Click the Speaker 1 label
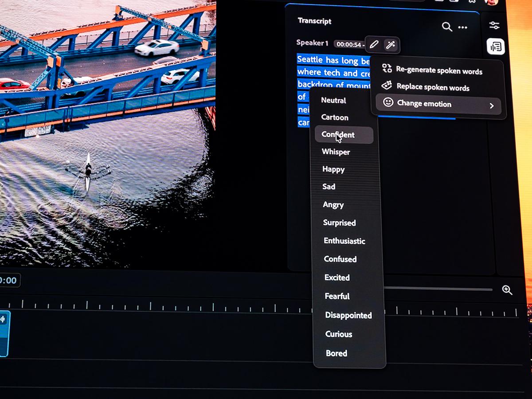Image resolution: width=532 pixels, height=399 pixels. [x=312, y=43]
